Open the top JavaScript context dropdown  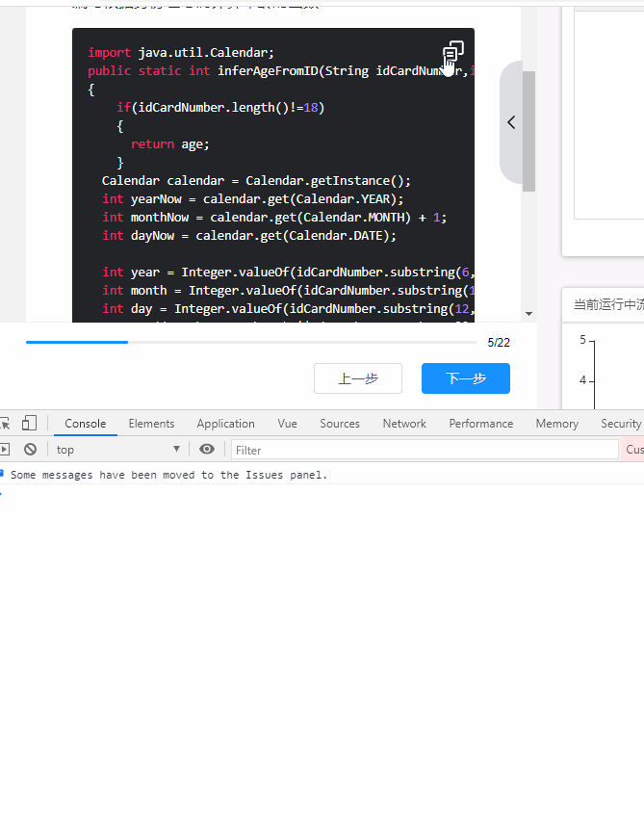click(x=117, y=450)
